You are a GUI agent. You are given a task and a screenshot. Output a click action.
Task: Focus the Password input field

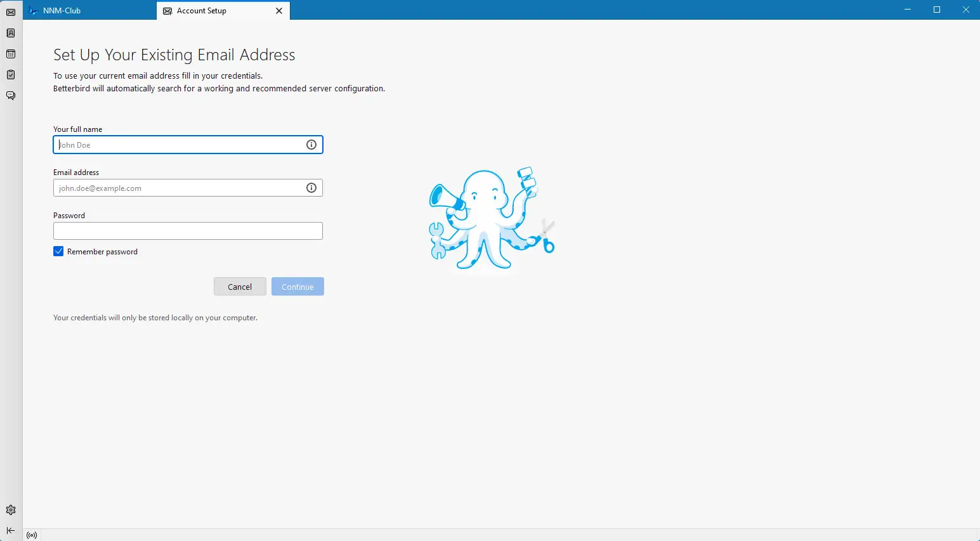(x=188, y=231)
